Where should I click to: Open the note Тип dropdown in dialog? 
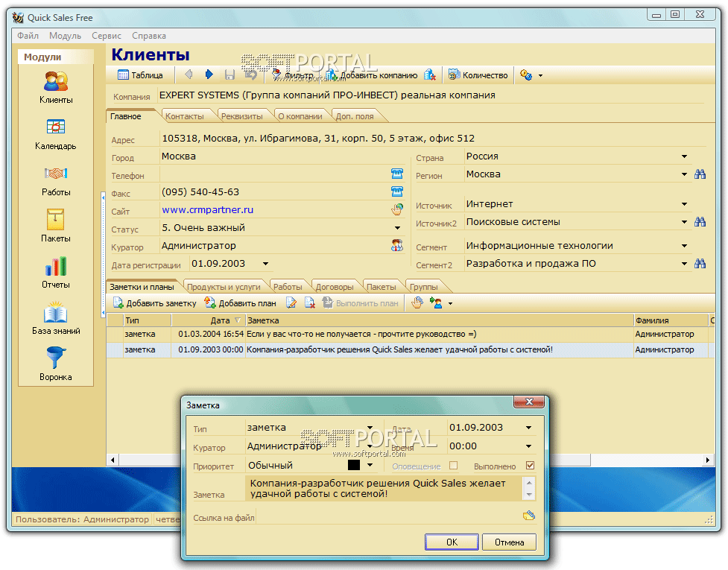pos(370,428)
